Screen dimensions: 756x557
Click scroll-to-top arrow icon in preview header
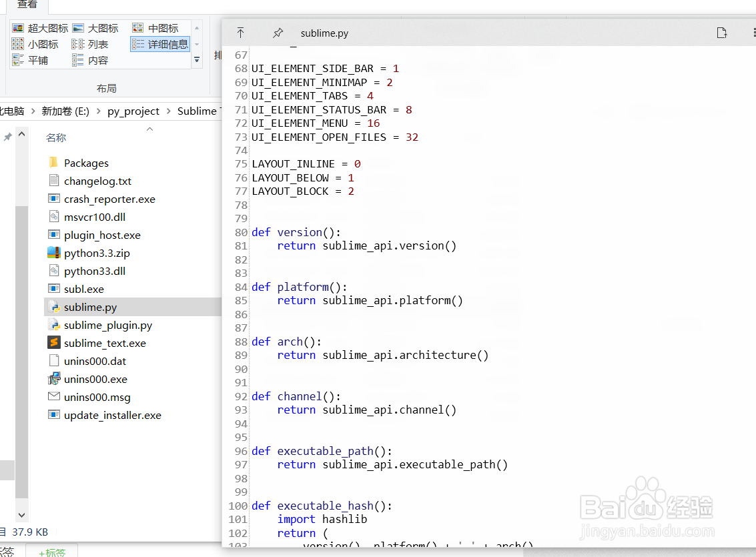pyautogui.click(x=241, y=33)
